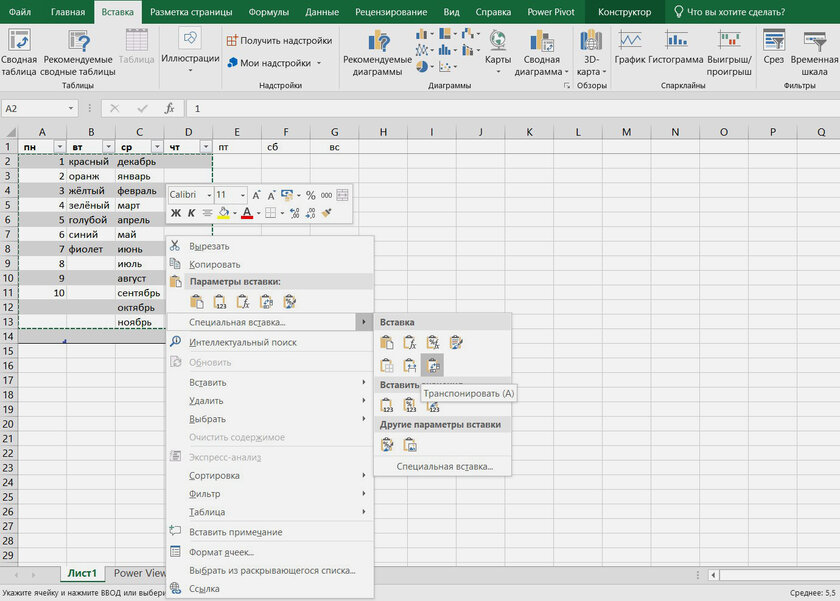Click into the formula bar field
This screenshot has width=840, height=601.
pyautogui.click(x=513, y=108)
